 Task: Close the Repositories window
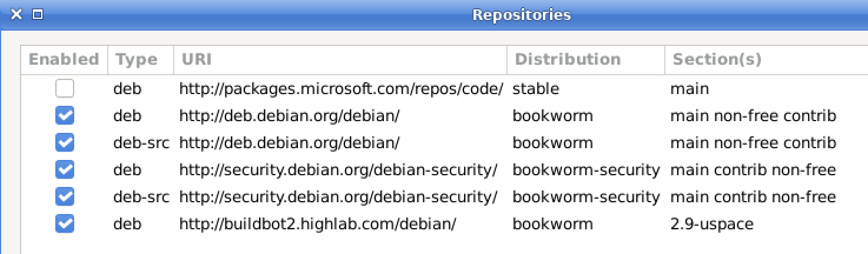click(x=16, y=15)
